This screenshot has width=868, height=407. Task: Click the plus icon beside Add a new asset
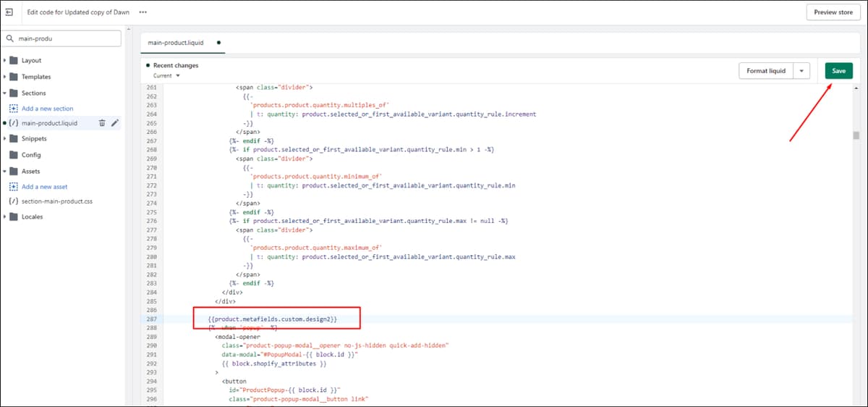click(14, 187)
